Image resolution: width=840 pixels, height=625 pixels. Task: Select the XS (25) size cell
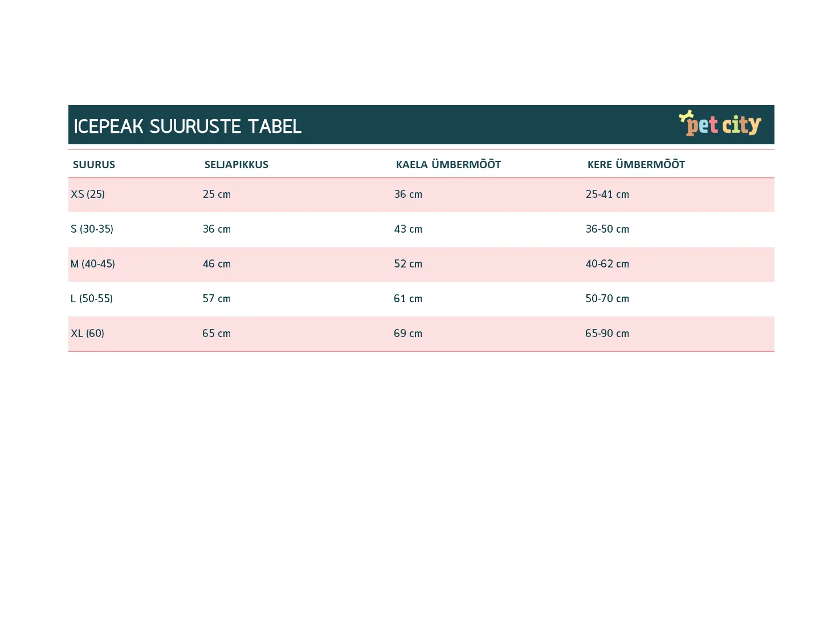[88, 194]
